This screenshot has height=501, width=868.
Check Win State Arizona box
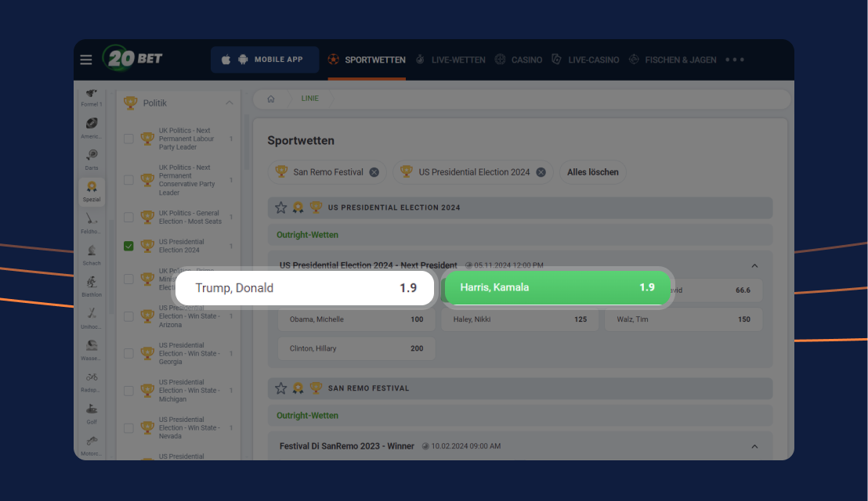tap(128, 316)
